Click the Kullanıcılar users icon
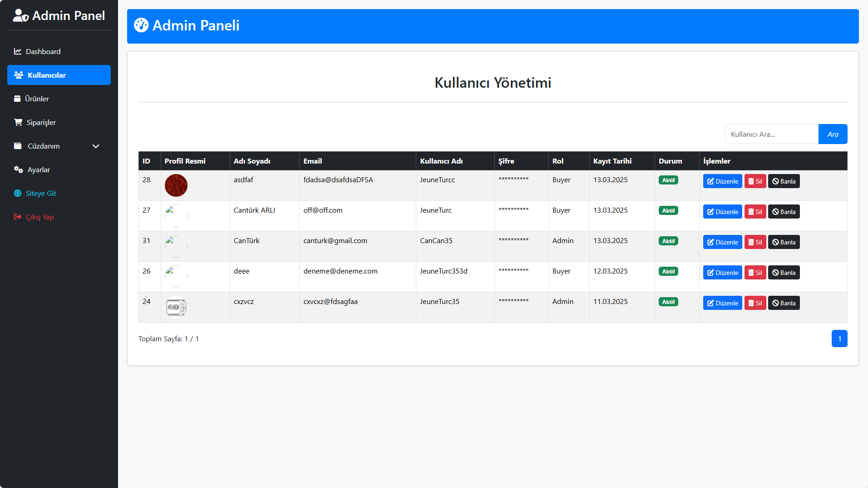 (19, 75)
